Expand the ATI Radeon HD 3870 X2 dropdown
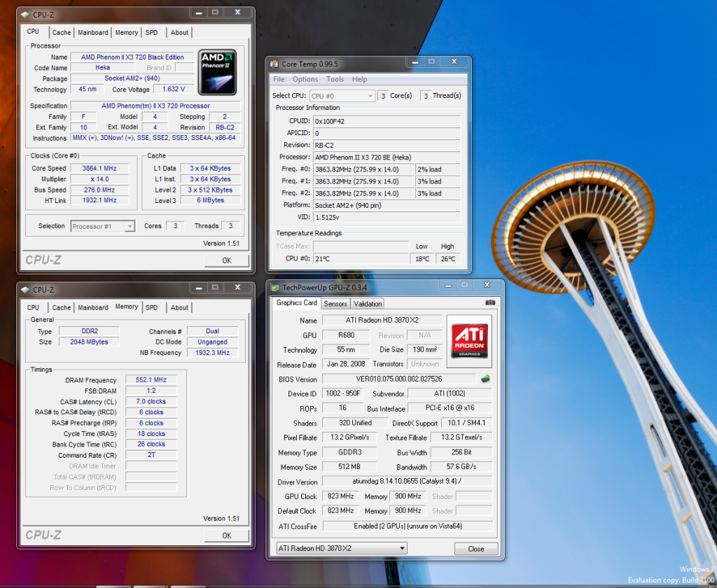Image resolution: width=717 pixels, height=588 pixels. pos(402,548)
